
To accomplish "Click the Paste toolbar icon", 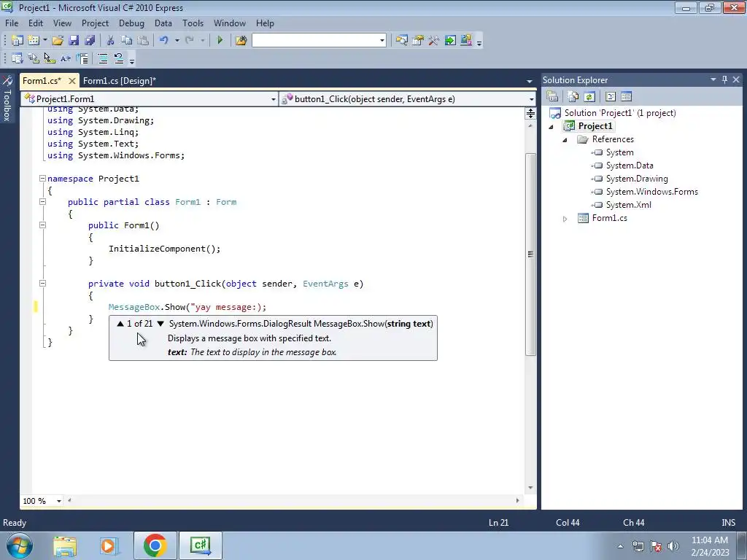I will 142,41.
